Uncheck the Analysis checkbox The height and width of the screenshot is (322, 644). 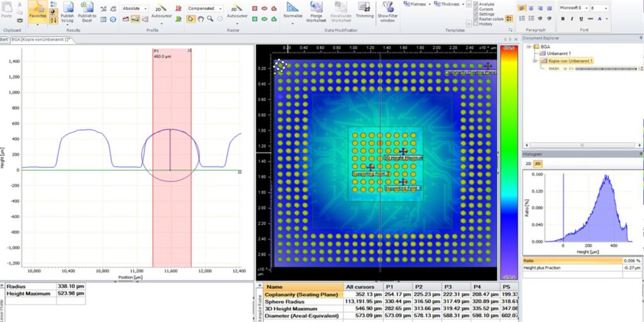pyautogui.click(x=475, y=4)
